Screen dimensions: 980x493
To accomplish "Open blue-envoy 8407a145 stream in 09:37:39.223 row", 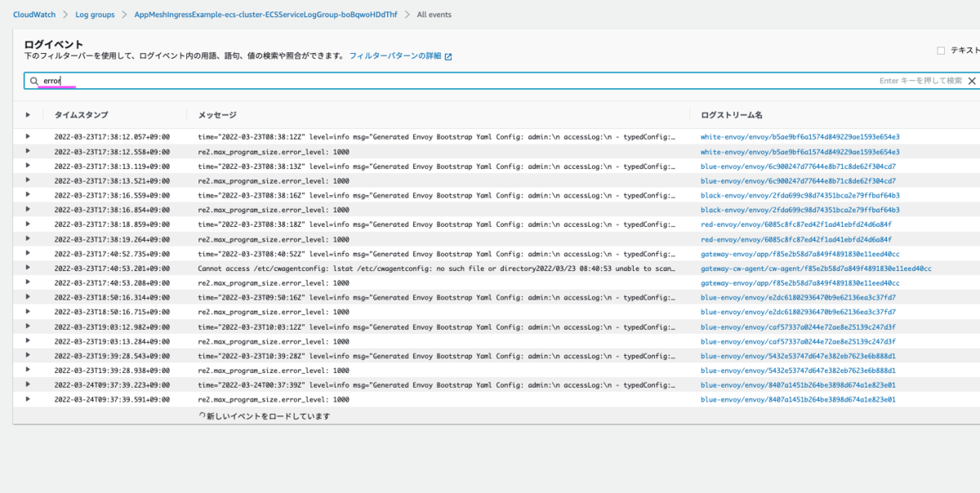I will 798,384.
